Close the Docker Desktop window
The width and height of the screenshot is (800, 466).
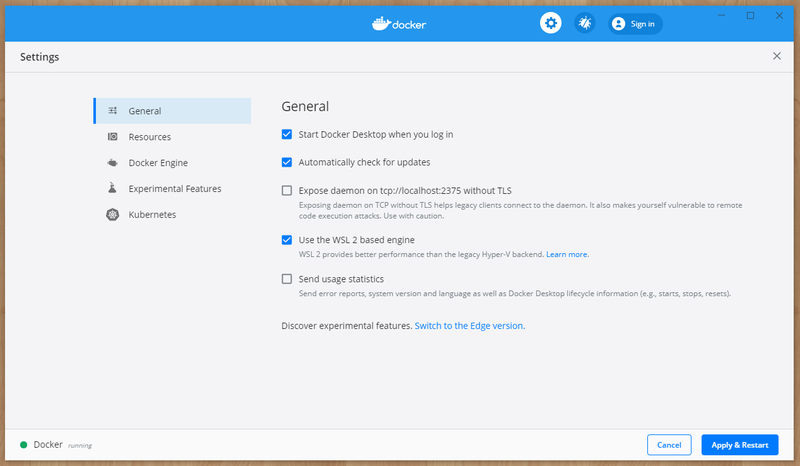(779, 15)
